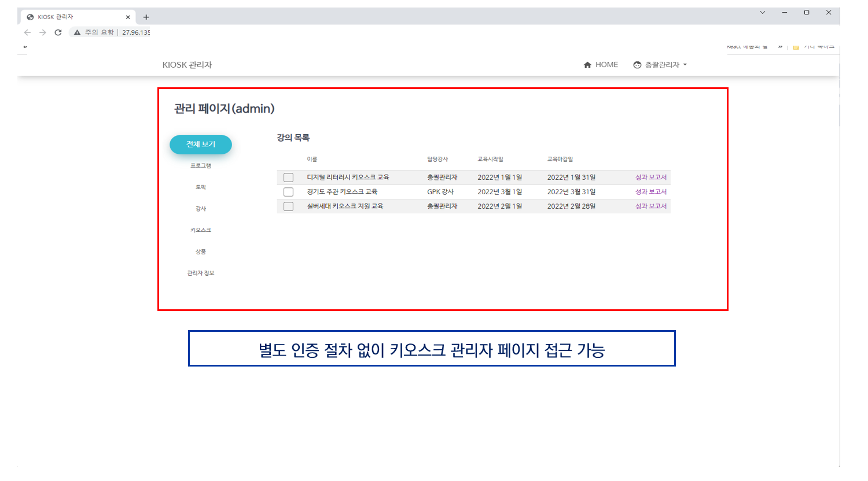Click the address bar showing 27.96.135
The image size is (868, 481).
tap(135, 32)
